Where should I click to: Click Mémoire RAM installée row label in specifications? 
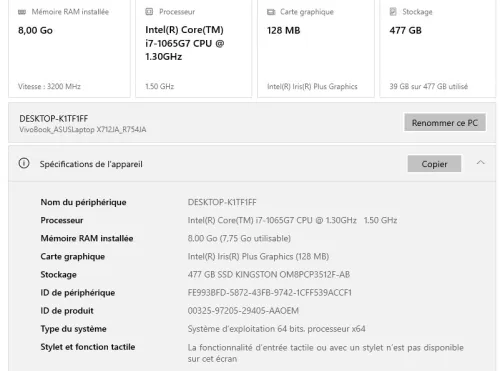(x=87, y=238)
